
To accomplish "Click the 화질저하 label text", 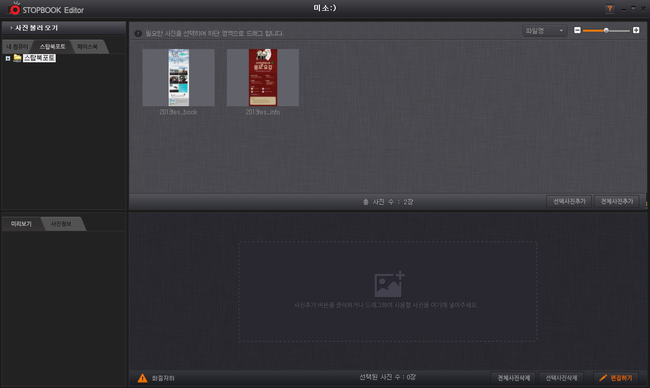I will pos(163,378).
